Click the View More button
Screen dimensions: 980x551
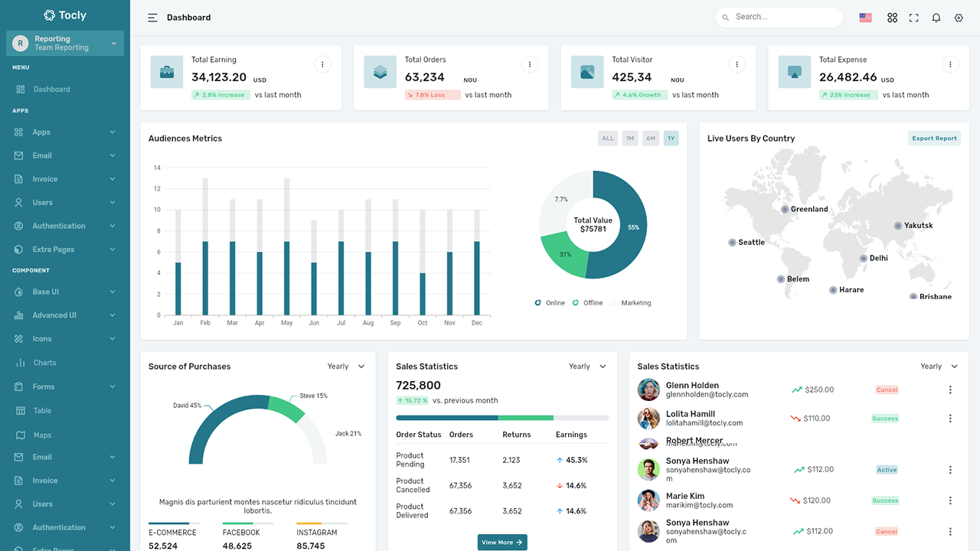[x=501, y=542]
